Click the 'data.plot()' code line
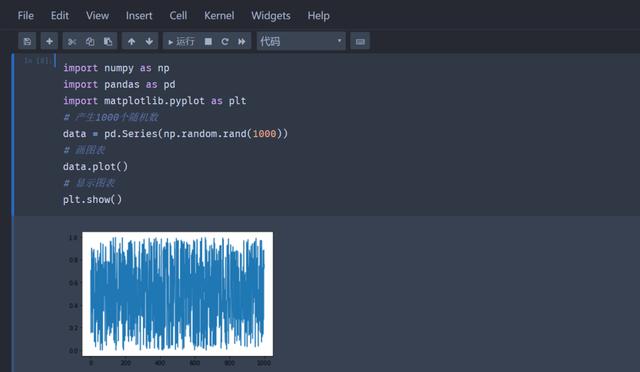640x372 pixels. pos(96,167)
